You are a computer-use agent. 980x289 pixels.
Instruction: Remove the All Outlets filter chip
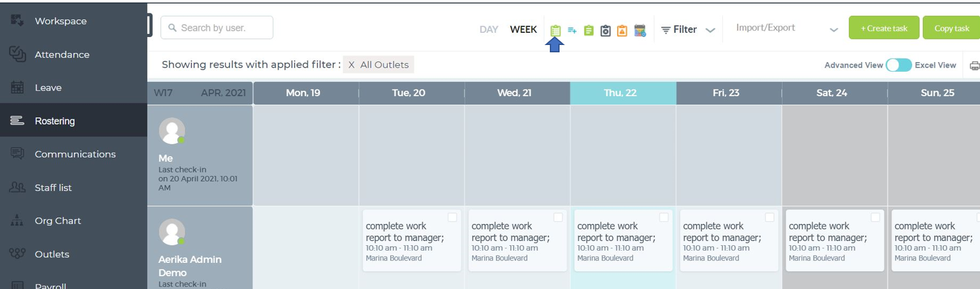click(x=351, y=64)
